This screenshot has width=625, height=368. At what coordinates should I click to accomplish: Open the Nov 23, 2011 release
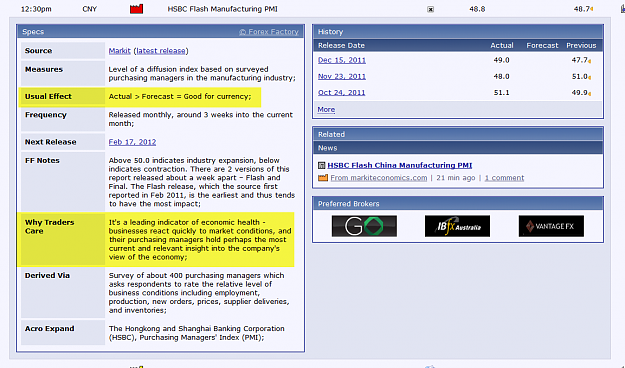[342, 77]
